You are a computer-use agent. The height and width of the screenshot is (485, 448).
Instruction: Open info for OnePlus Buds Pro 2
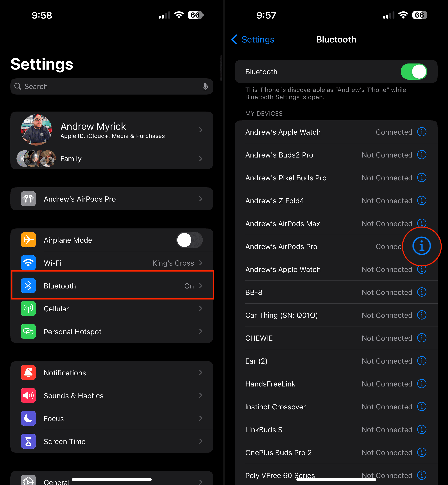tap(422, 452)
